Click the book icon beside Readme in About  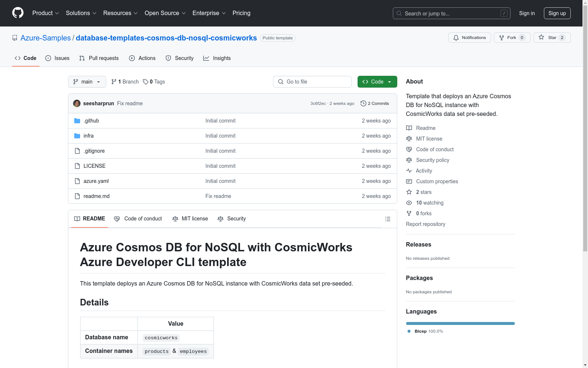pyautogui.click(x=409, y=128)
